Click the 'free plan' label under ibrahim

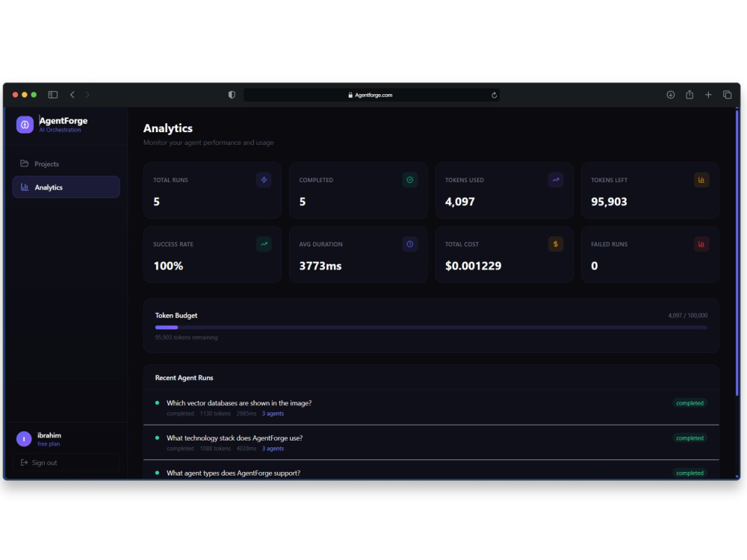tap(49, 444)
